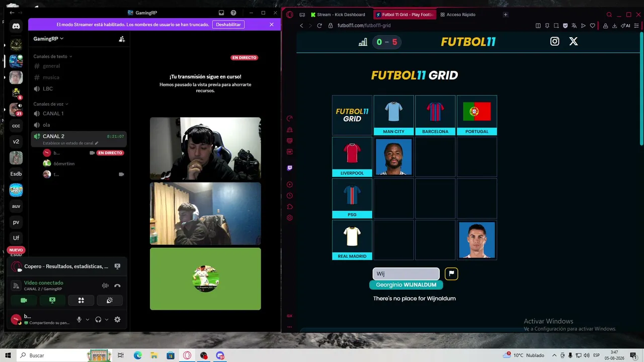The image size is (644, 362).
Task: Toggle Discord camera on or off
Action: (x=24, y=300)
